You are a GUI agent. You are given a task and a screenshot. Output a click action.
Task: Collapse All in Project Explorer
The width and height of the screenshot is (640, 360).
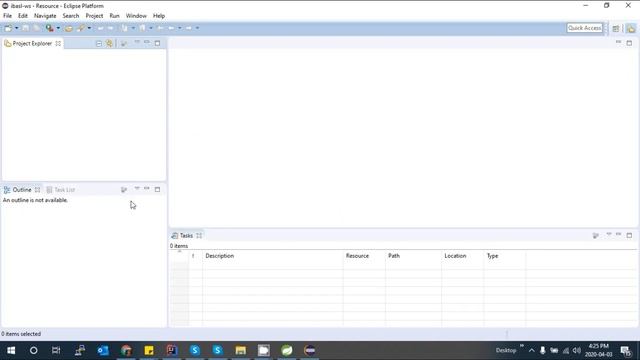pyautogui.click(x=99, y=43)
